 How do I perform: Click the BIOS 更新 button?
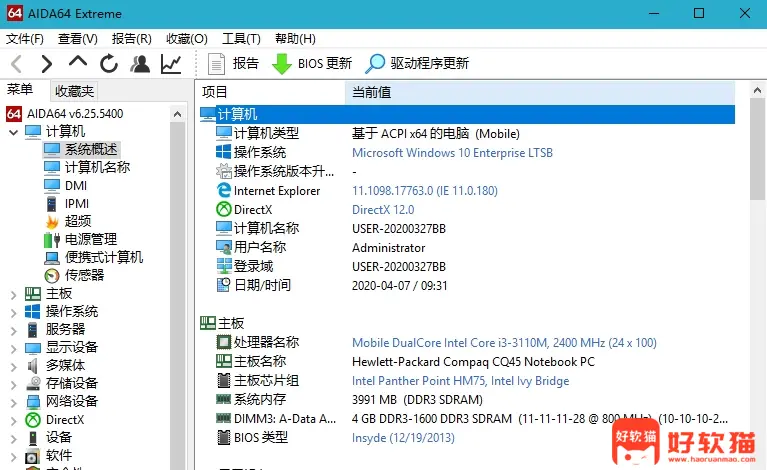click(312, 64)
